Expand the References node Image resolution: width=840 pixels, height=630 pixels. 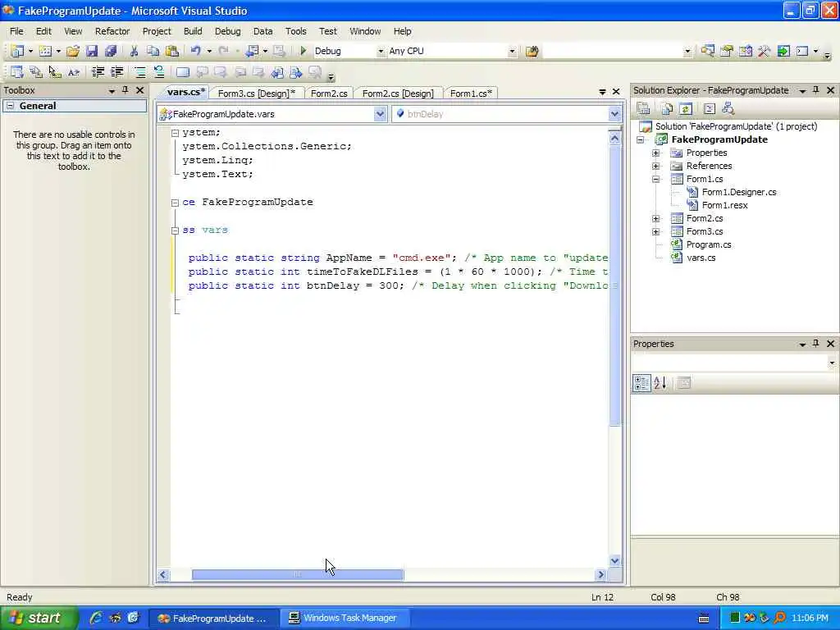click(x=655, y=166)
